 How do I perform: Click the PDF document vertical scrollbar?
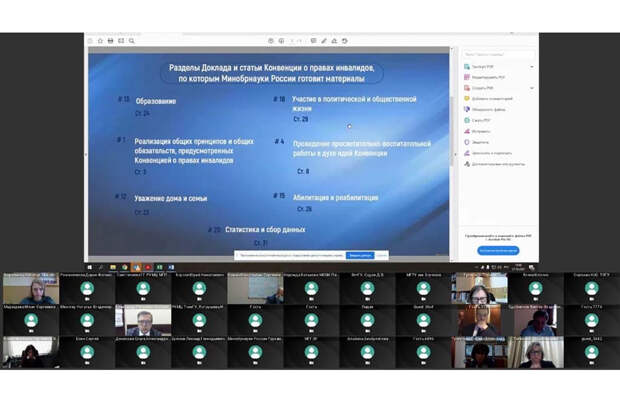[452, 131]
